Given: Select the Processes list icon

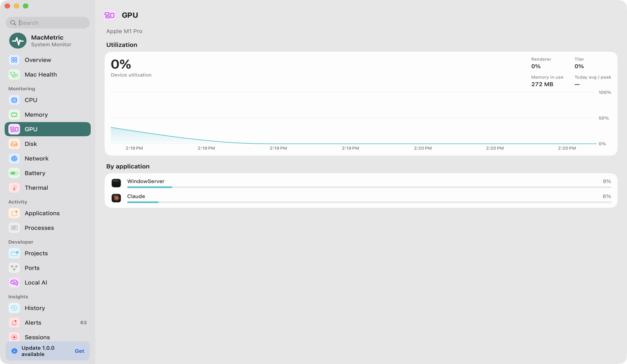Looking at the screenshot, I should tap(14, 228).
